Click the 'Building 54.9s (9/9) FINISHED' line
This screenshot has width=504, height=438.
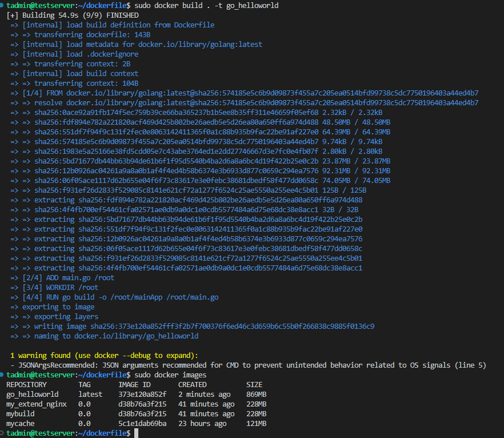[x=73, y=15]
